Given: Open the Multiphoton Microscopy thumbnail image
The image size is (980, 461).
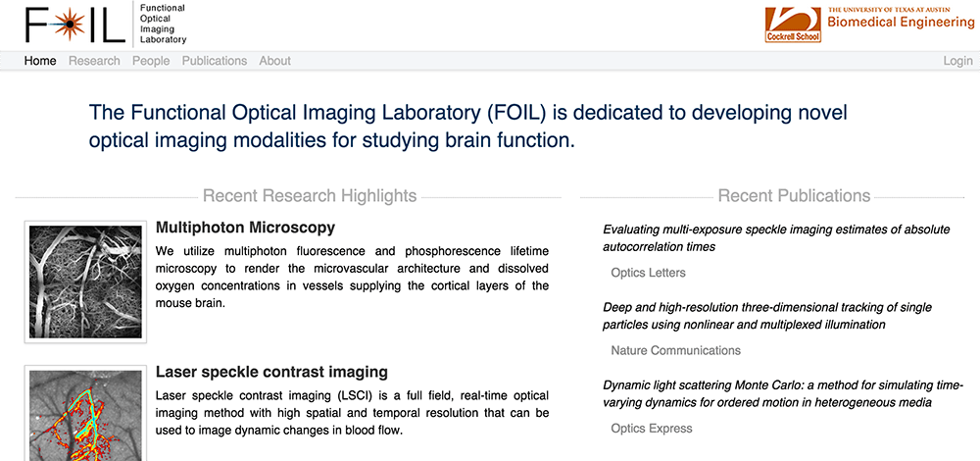Looking at the screenshot, I should 85,282.
